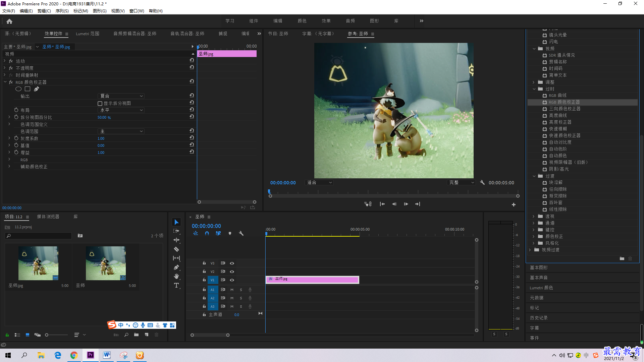Choose free draw bezier mask pen

(36, 89)
